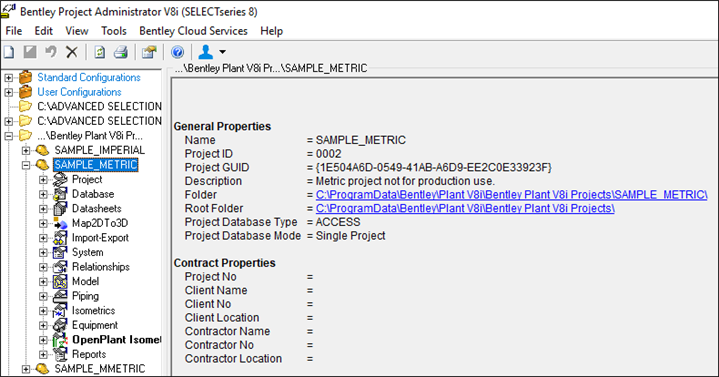Open the Help question mark icon
The width and height of the screenshot is (719, 377).
(177, 52)
